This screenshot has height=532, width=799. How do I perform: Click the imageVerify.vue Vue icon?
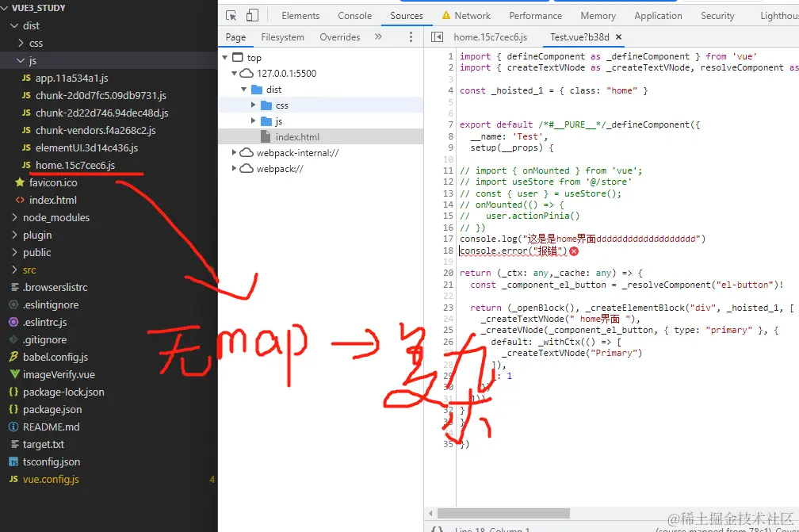(15, 374)
